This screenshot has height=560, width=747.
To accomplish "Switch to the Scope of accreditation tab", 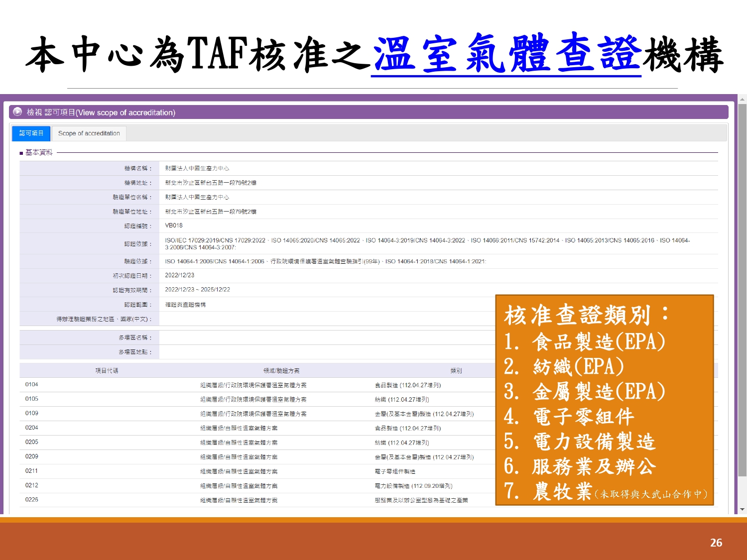I will (x=89, y=133).
